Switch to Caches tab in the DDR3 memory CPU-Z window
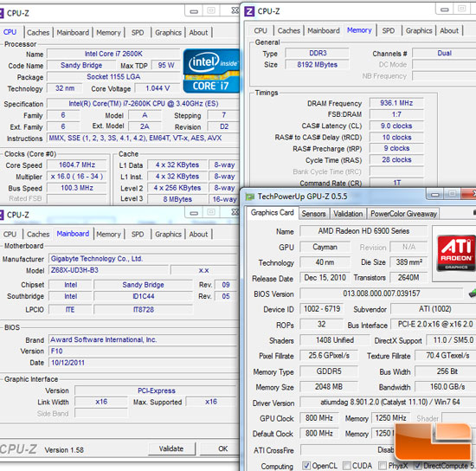 click(289, 30)
